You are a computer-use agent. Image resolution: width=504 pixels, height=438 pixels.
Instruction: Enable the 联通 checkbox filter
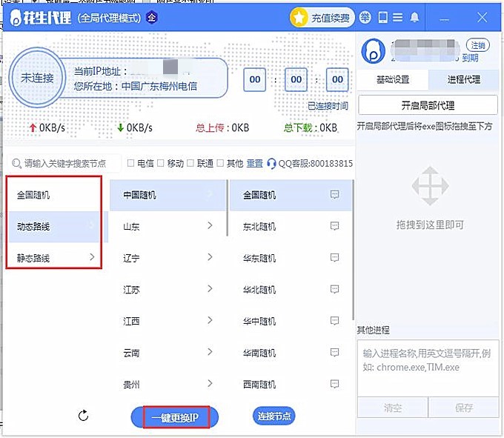click(x=190, y=163)
